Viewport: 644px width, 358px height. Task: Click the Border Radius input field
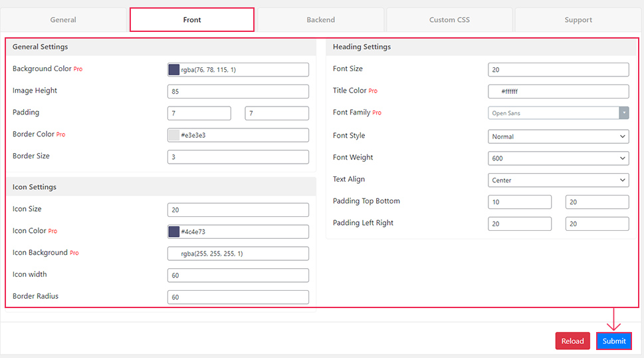point(238,297)
